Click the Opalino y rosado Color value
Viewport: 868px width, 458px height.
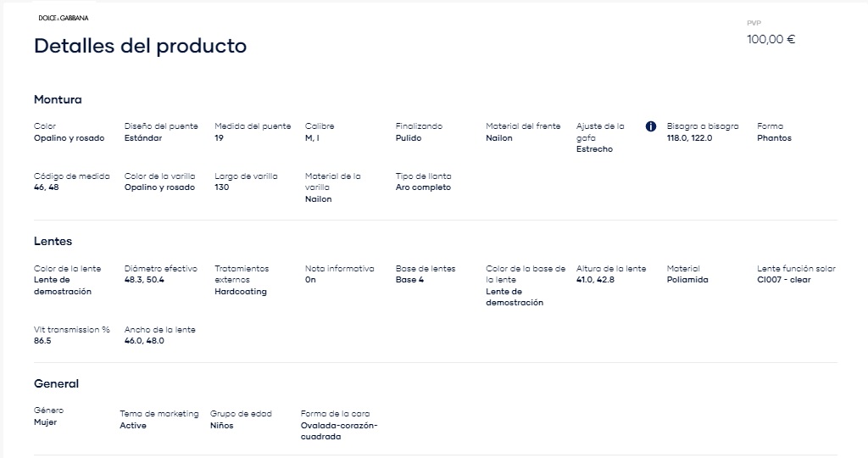(69, 138)
